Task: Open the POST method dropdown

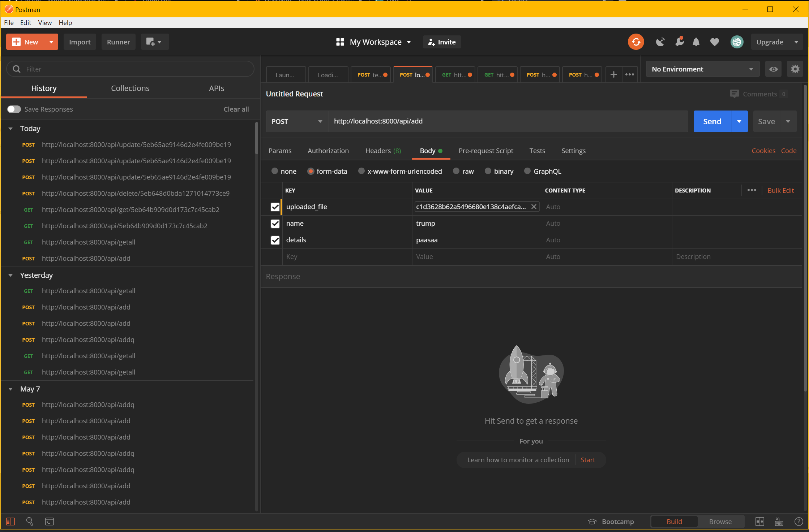Action: [x=296, y=121]
